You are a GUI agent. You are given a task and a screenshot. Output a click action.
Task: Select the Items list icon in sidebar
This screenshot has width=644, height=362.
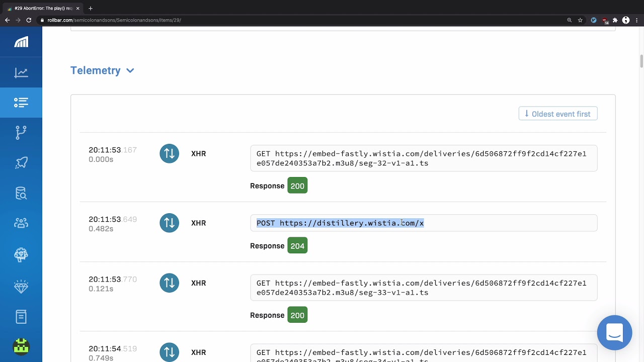(21, 103)
